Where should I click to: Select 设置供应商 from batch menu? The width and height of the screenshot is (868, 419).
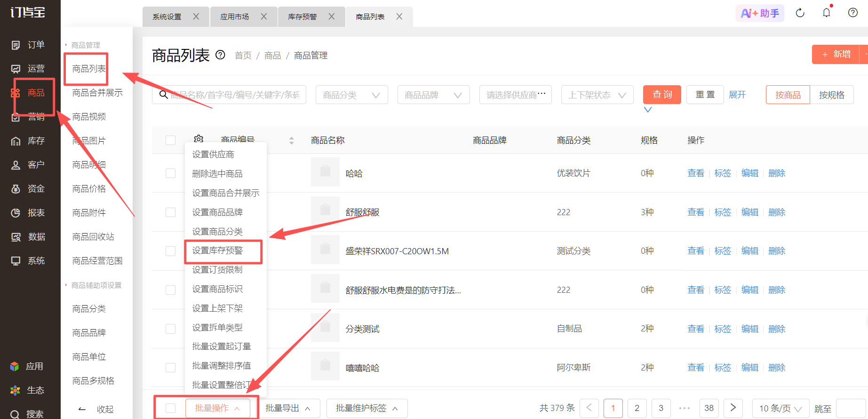point(213,154)
